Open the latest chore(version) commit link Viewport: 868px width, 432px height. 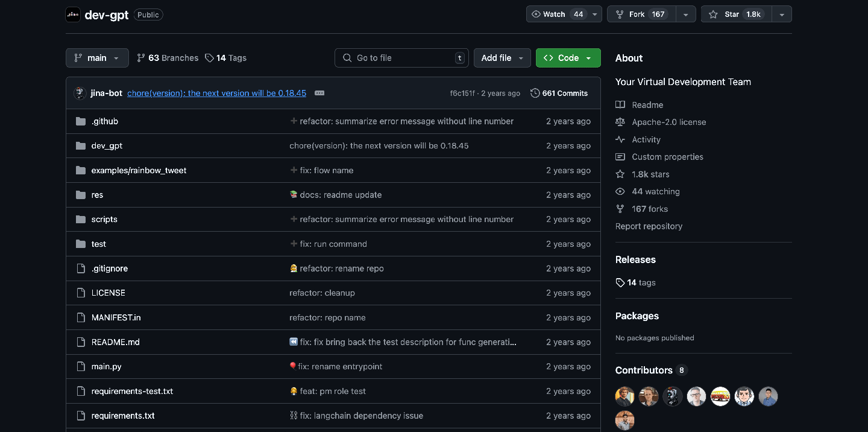pos(216,93)
